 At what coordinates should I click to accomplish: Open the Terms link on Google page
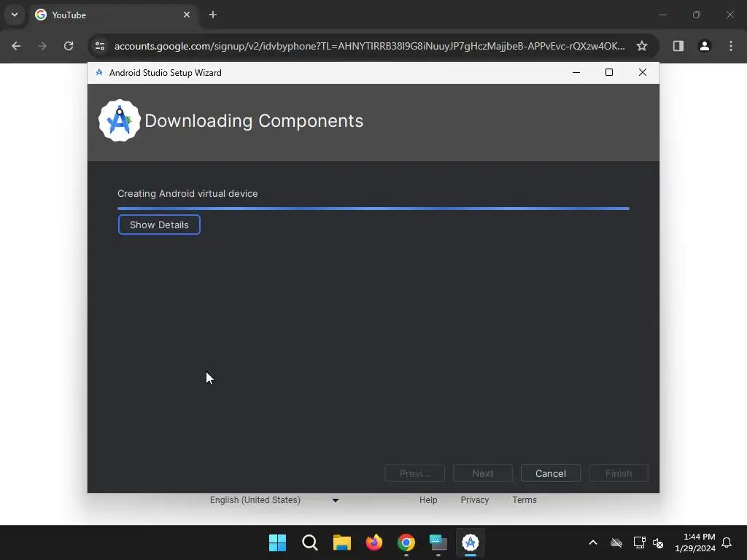click(524, 500)
